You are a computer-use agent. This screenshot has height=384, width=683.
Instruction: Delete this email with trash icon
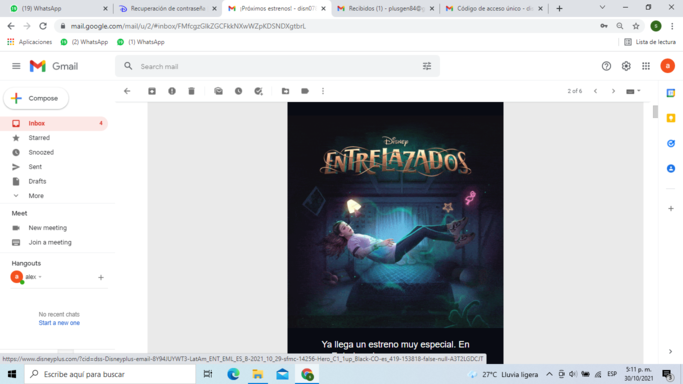[x=192, y=91]
